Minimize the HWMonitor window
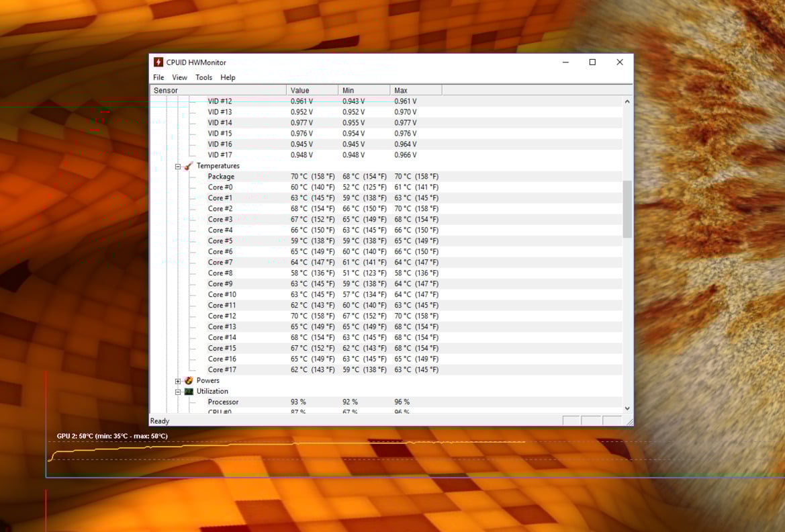 point(565,62)
